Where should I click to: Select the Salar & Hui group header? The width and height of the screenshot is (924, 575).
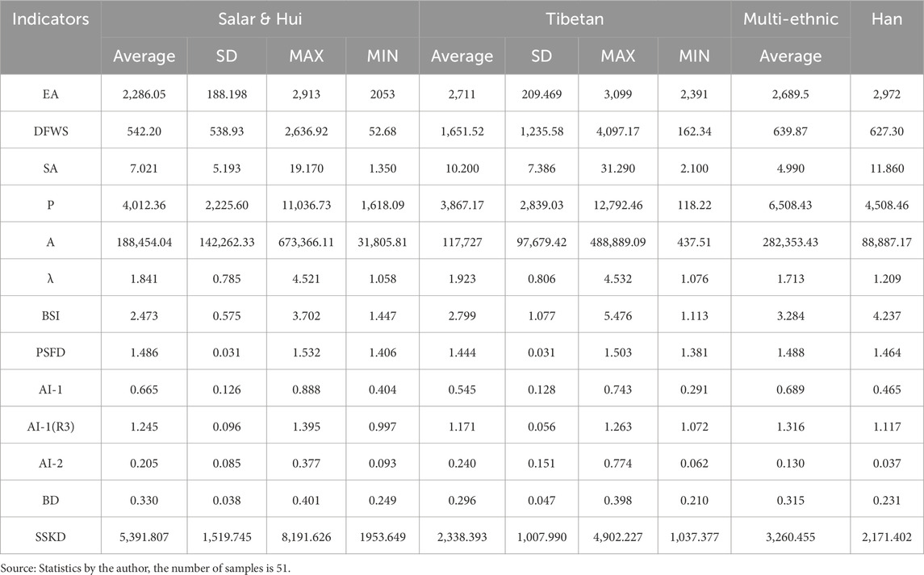[260, 19]
